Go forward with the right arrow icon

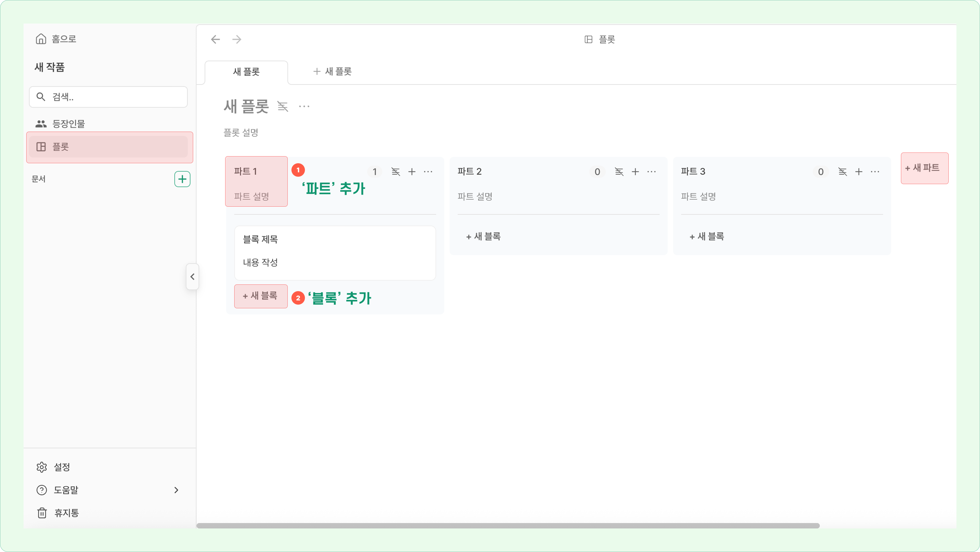point(237,39)
